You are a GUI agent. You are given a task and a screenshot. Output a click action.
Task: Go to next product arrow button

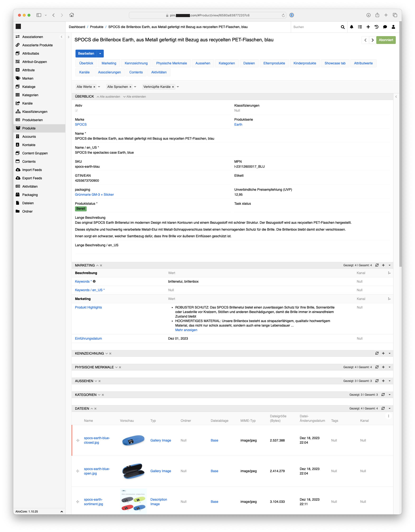coord(372,40)
